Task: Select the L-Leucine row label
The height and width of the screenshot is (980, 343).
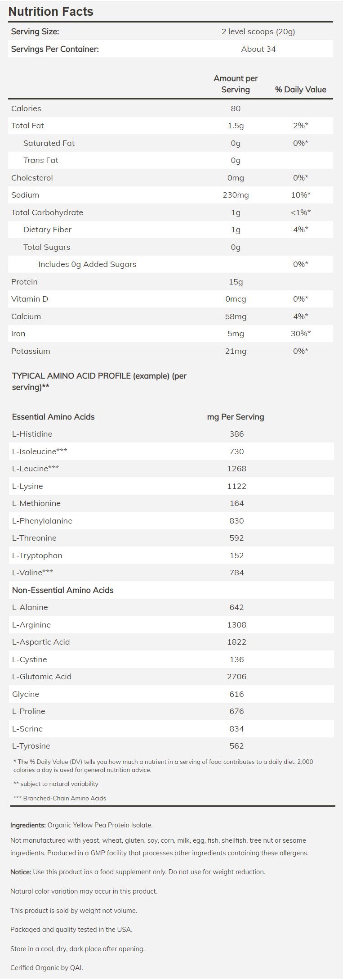Action: (x=36, y=469)
